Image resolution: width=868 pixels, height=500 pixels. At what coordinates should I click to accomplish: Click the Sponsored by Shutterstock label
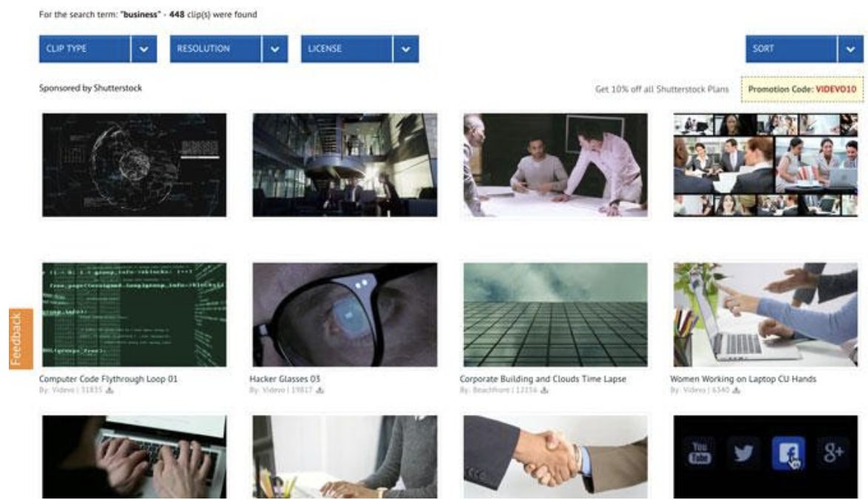coord(90,88)
